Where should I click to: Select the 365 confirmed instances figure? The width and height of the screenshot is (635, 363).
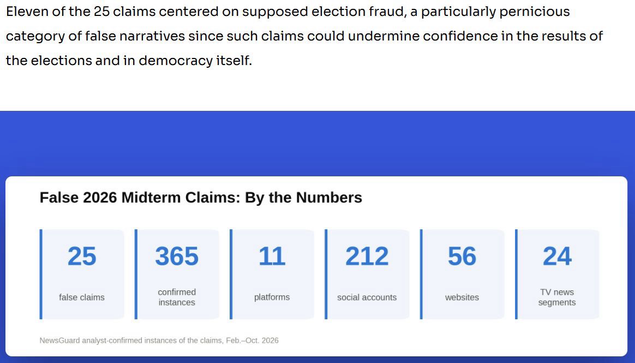point(177,256)
